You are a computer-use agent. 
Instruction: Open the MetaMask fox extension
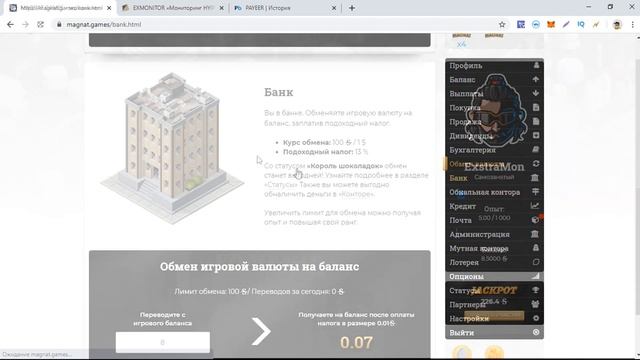(551, 24)
